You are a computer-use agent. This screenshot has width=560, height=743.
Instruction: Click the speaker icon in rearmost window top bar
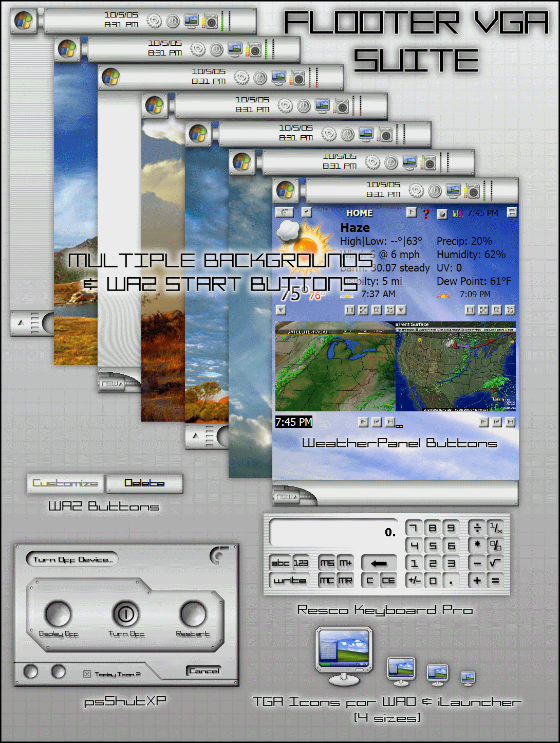tap(210, 21)
